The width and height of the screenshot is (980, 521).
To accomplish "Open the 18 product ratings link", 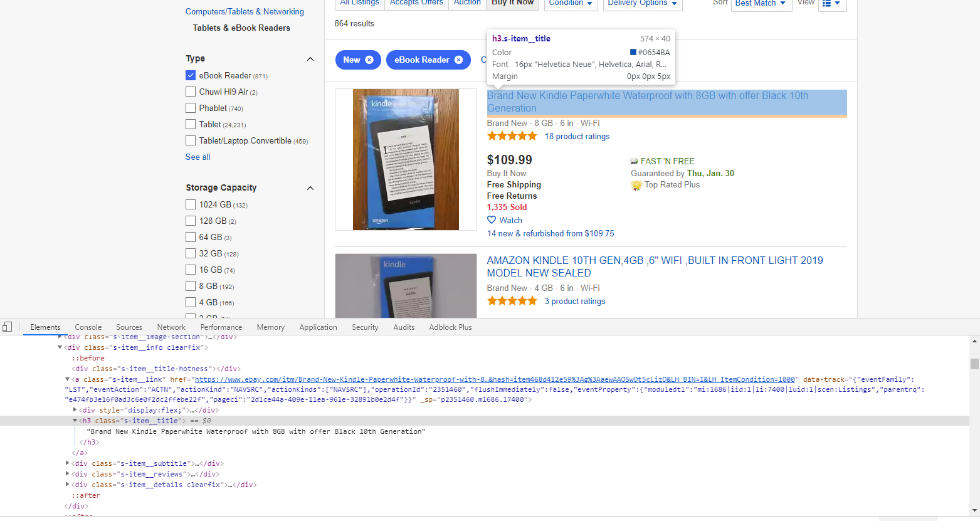I will [577, 136].
